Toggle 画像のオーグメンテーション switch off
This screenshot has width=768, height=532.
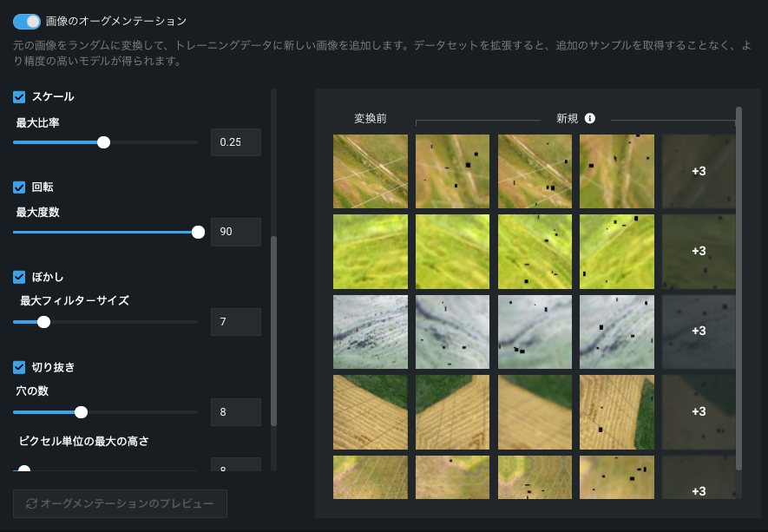click(x=27, y=21)
